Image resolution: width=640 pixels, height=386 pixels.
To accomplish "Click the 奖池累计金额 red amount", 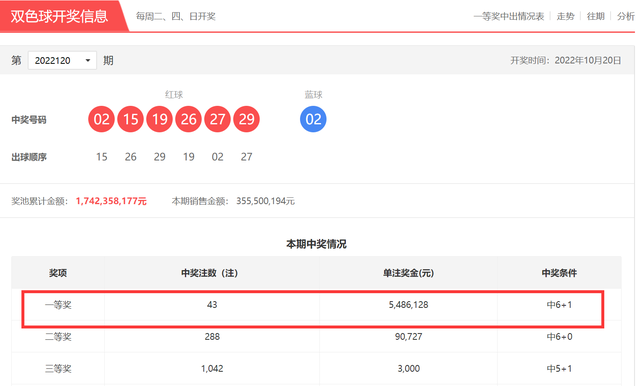I will click(x=111, y=201).
